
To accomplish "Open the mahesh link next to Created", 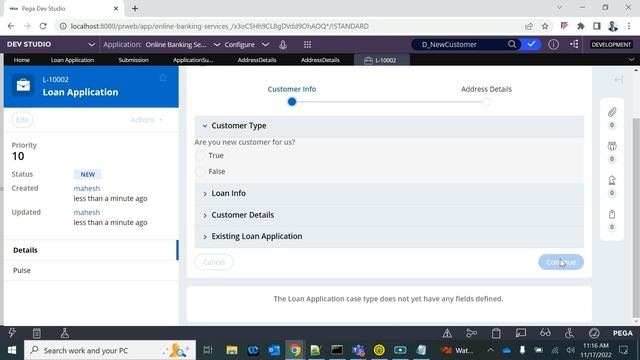I will (x=87, y=188).
